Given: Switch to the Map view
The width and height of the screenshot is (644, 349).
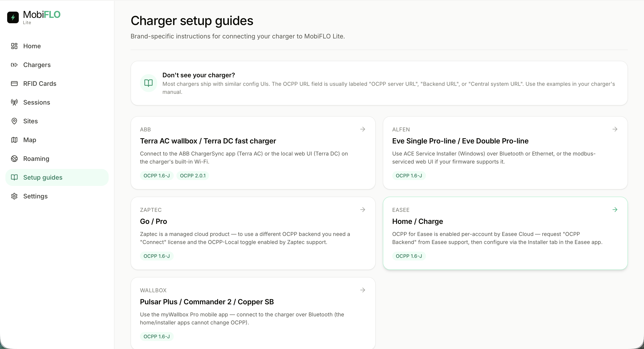Looking at the screenshot, I should [57, 140].
